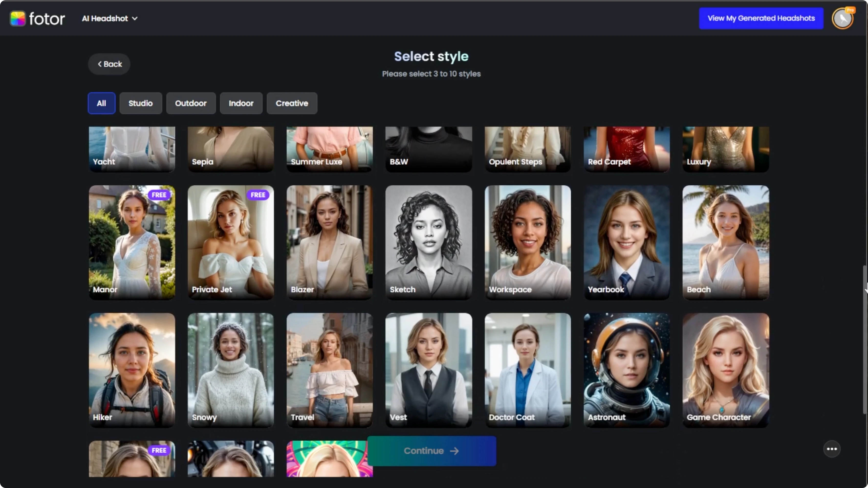Click the vertical page scrollbar
The height and width of the screenshot is (488, 868).
(865, 339)
